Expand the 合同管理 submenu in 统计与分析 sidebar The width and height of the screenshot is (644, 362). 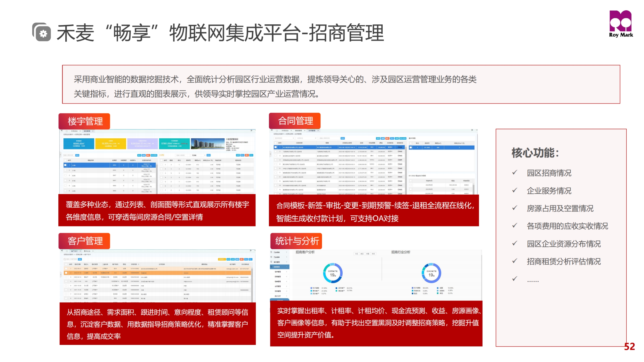(x=280, y=286)
